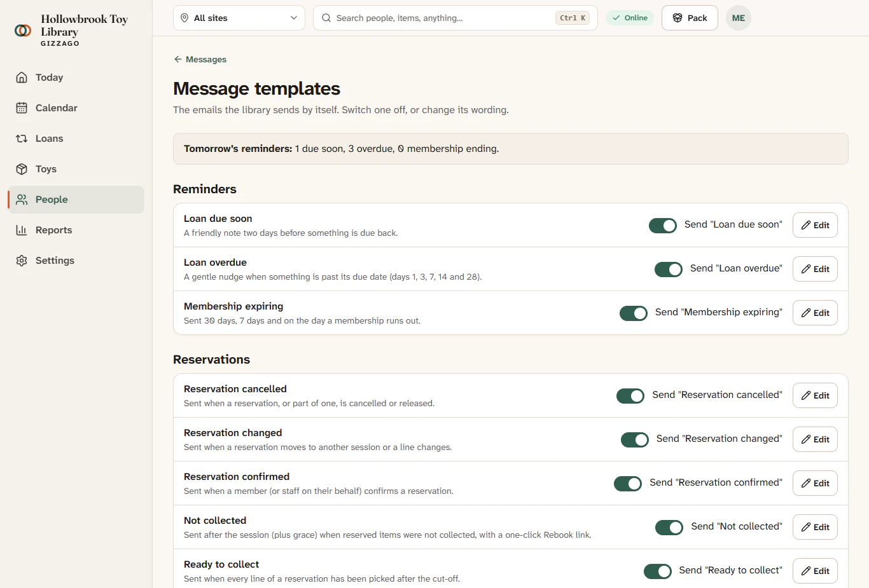Edit the Loan overdue template
The image size is (869, 588).
[815, 269]
